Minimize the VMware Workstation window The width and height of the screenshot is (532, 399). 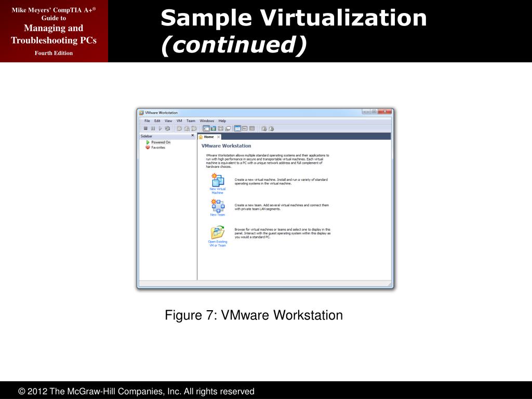[366, 111]
